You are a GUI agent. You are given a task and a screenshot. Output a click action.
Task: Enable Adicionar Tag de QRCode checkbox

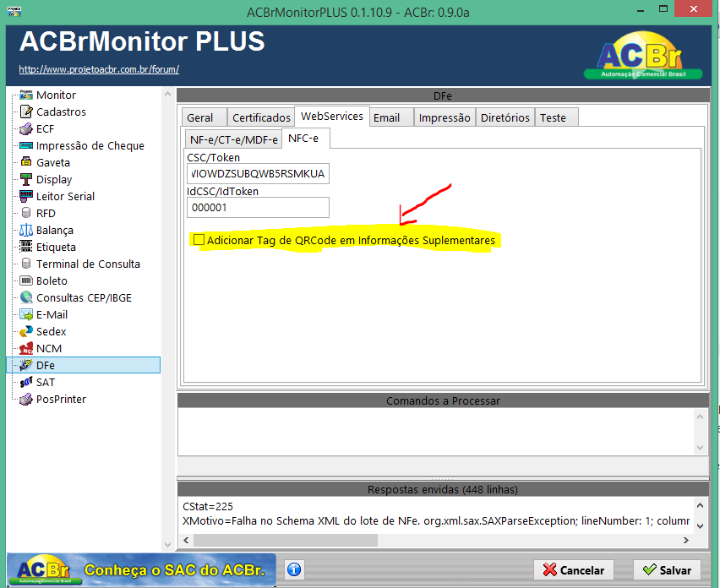click(x=199, y=240)
